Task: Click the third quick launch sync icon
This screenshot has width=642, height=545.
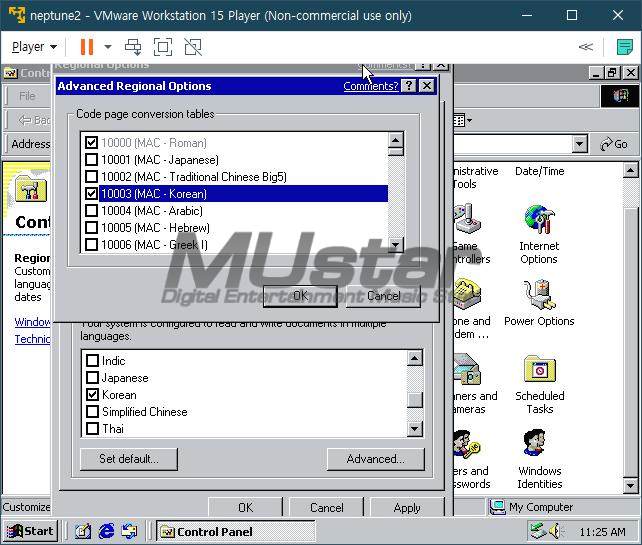Action: point(130,531)
